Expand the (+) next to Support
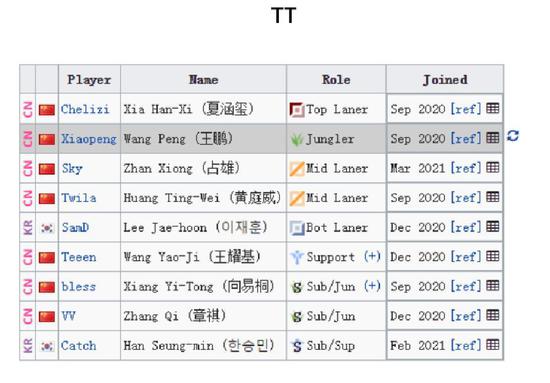This screenshot has width=550, height=383. [372, 256]
